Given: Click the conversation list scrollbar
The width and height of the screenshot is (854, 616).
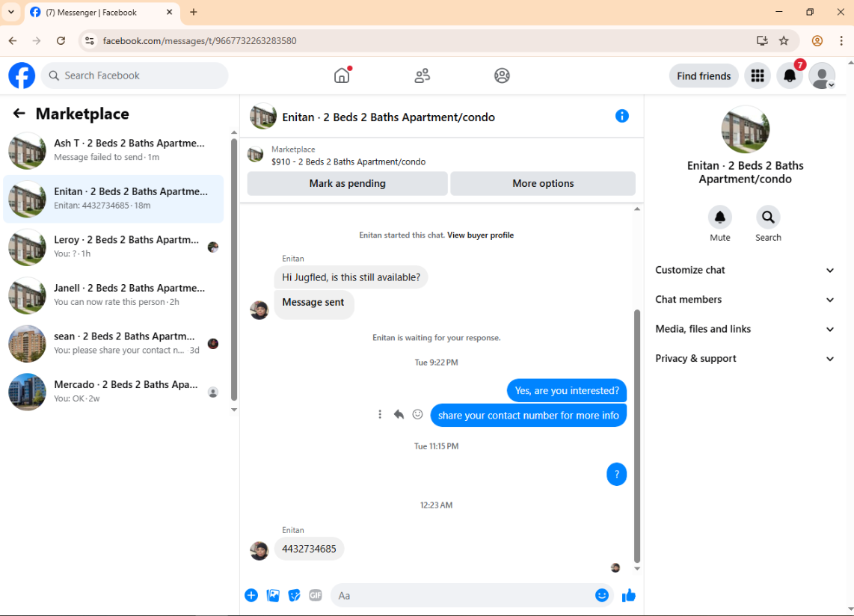Looking at the screenshot, I should coord(234,270).
